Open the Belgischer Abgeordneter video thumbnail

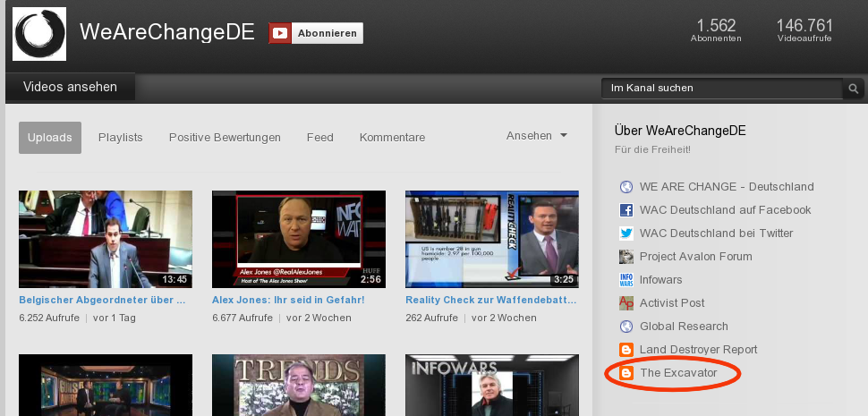[106, 239]
